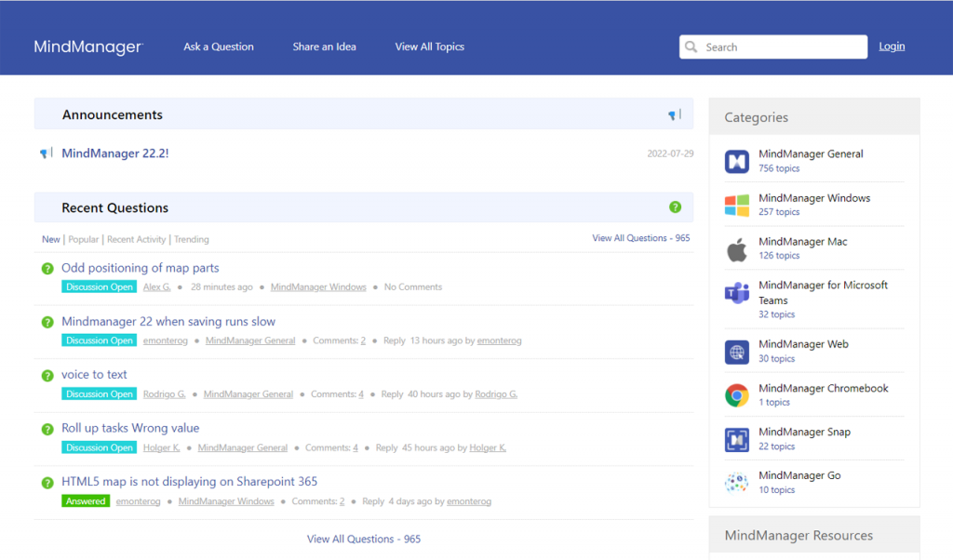Click Discussion Open badge under voice to text
953x560 pixels.
coord(99,393)
